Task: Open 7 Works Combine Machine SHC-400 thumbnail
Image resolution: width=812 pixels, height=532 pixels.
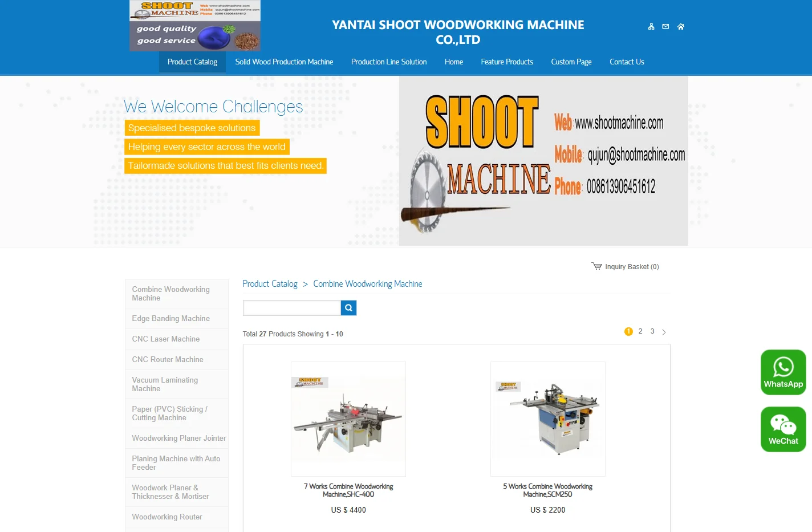Action: [348, 419]
